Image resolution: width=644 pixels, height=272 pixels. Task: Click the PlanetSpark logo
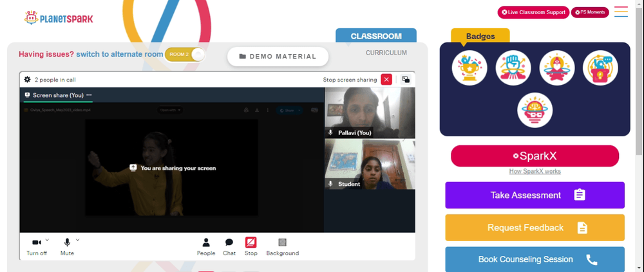click(59, 18)
